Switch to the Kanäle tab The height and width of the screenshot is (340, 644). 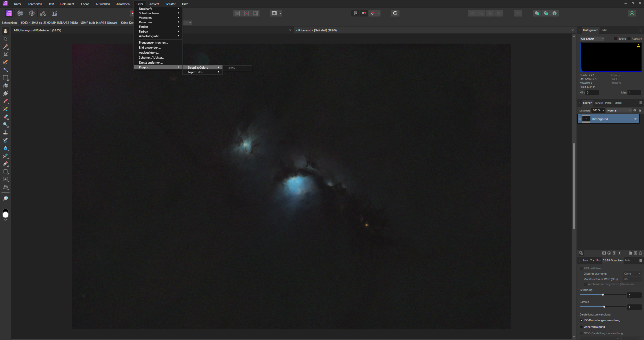tap(598, 103)
